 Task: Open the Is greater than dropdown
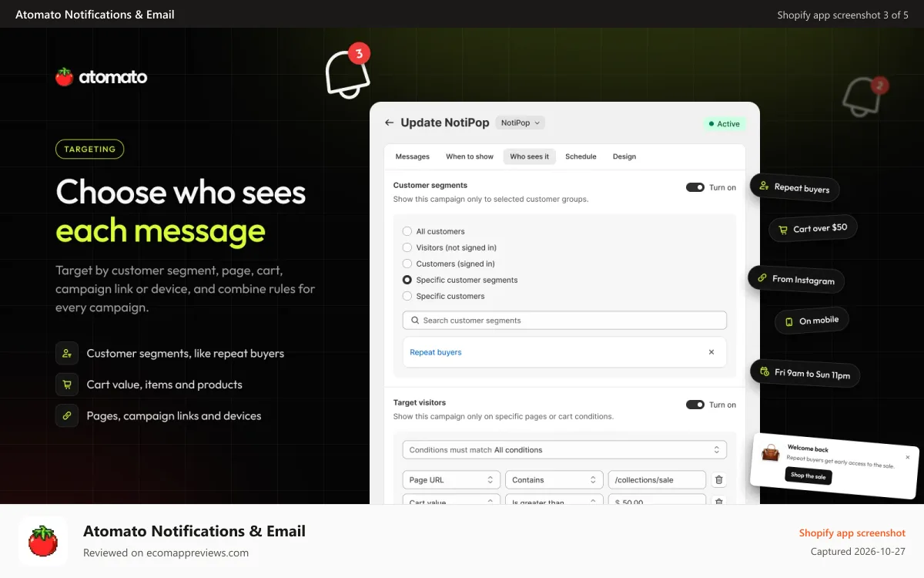(x=554, y=500)
